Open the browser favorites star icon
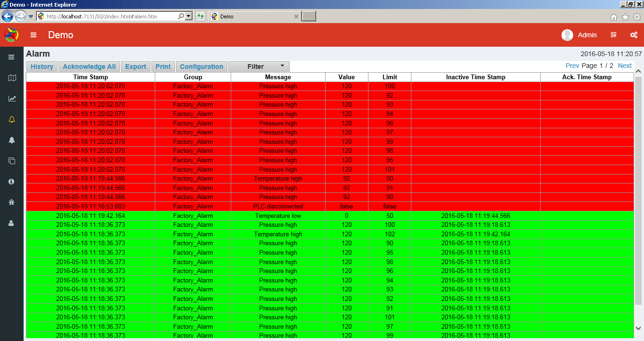644x341 pixels. click(625, 17)
